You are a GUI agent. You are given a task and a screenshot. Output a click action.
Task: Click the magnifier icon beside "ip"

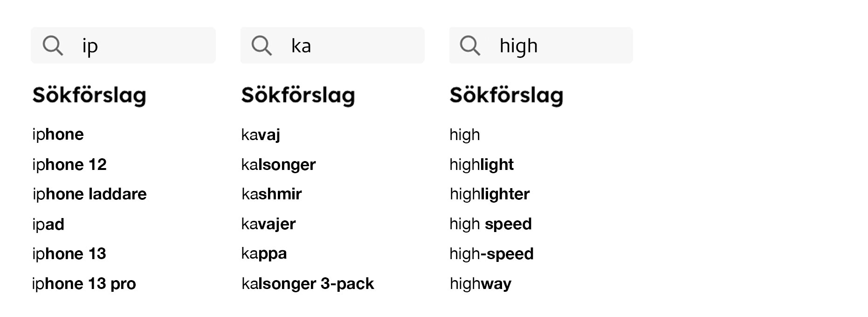pyautogui.click(x=53, y=46)
